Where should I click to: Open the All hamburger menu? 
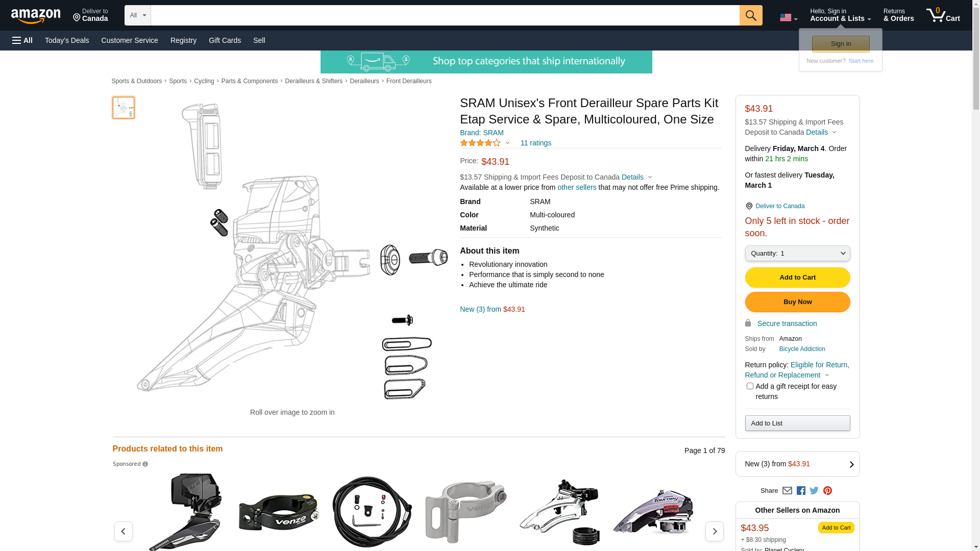[22, 40]
